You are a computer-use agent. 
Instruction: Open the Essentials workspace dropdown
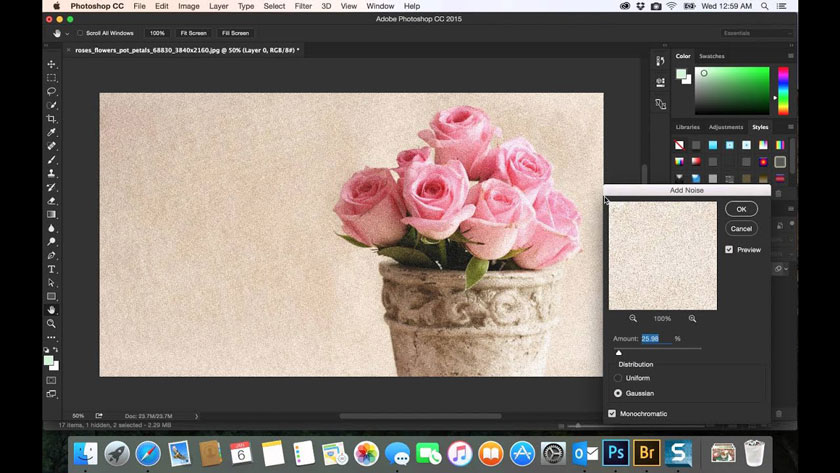pos(756,33)
